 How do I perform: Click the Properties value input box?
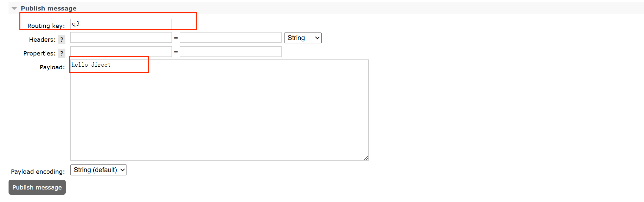(230, 52)
